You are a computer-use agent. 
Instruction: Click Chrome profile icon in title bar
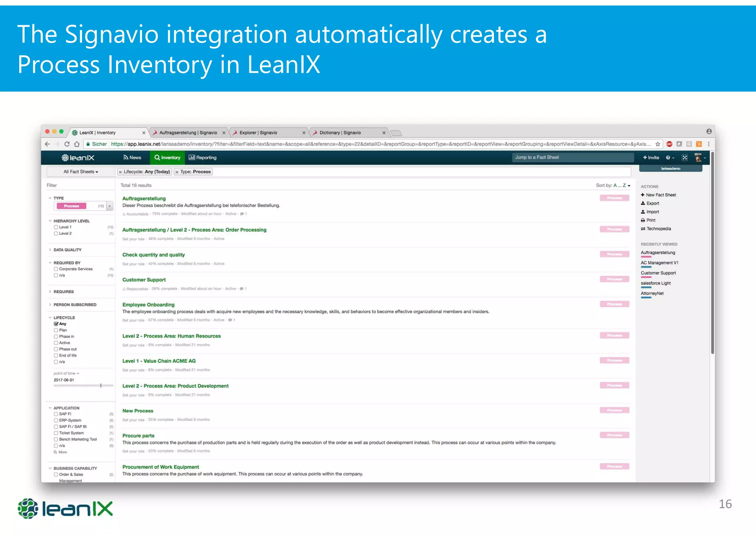pyautogui.click(x=709, y=132)
